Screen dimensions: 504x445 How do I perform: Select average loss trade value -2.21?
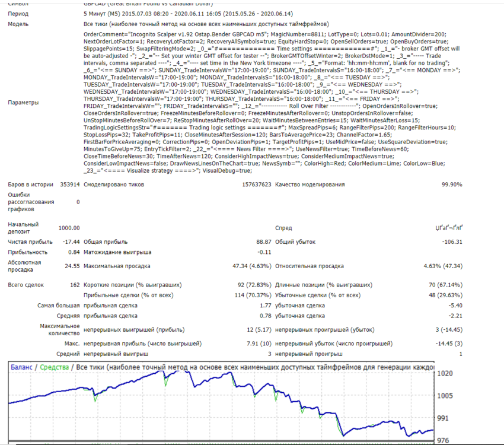(x=455, y=316)
